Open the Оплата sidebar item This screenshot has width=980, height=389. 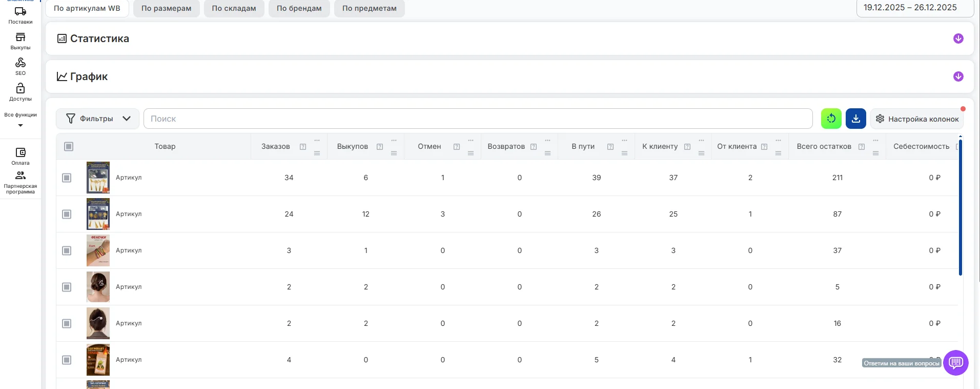click(21, 156)
